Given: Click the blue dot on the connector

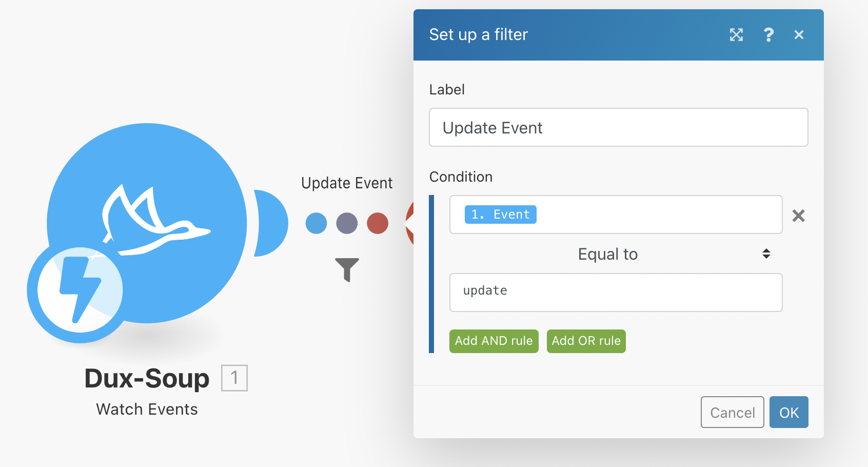Looking at the screenshot, I should (316, 223).
